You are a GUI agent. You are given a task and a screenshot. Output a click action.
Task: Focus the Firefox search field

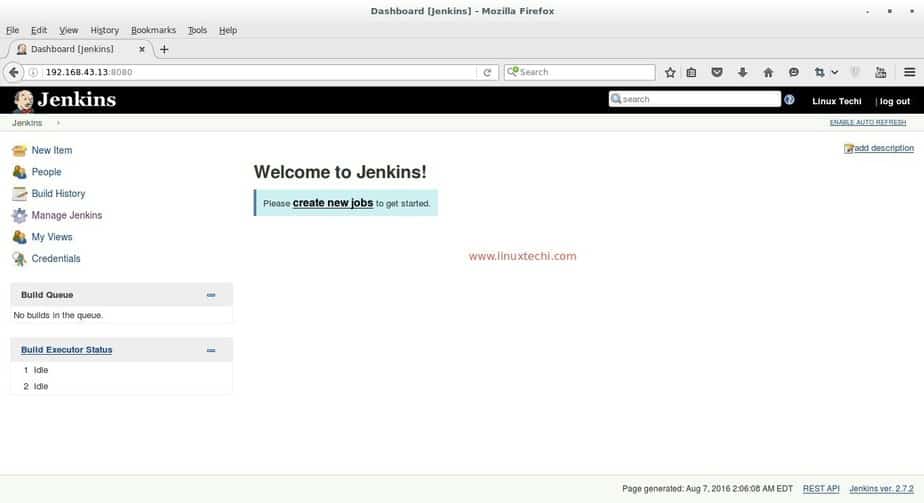tap(579, 72)
